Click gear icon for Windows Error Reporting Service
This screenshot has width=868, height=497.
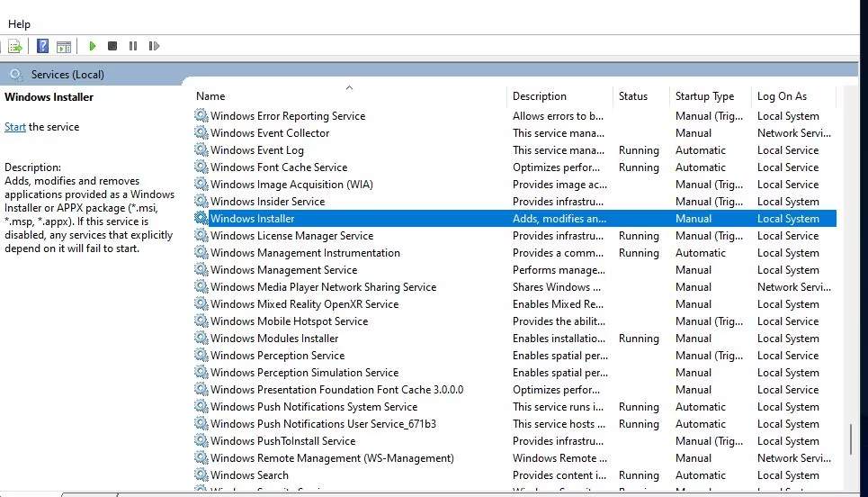click(201, 115)
